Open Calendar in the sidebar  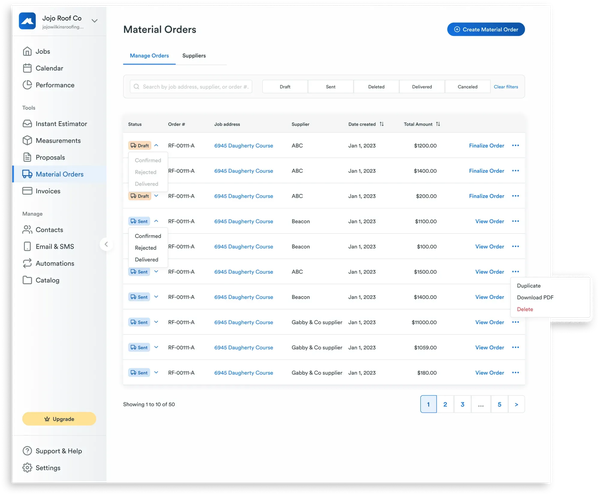pyautogui.click(x=48, y=68)
